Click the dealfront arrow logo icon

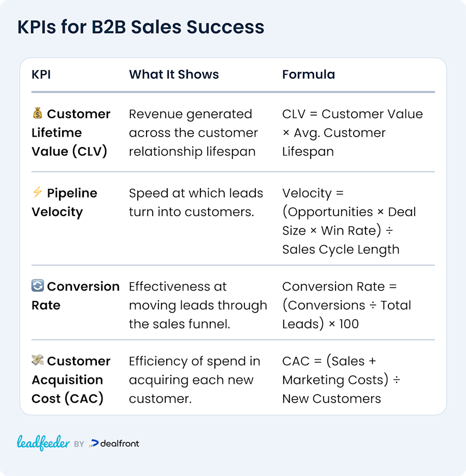pyautogui.click(x=94, y=443)
